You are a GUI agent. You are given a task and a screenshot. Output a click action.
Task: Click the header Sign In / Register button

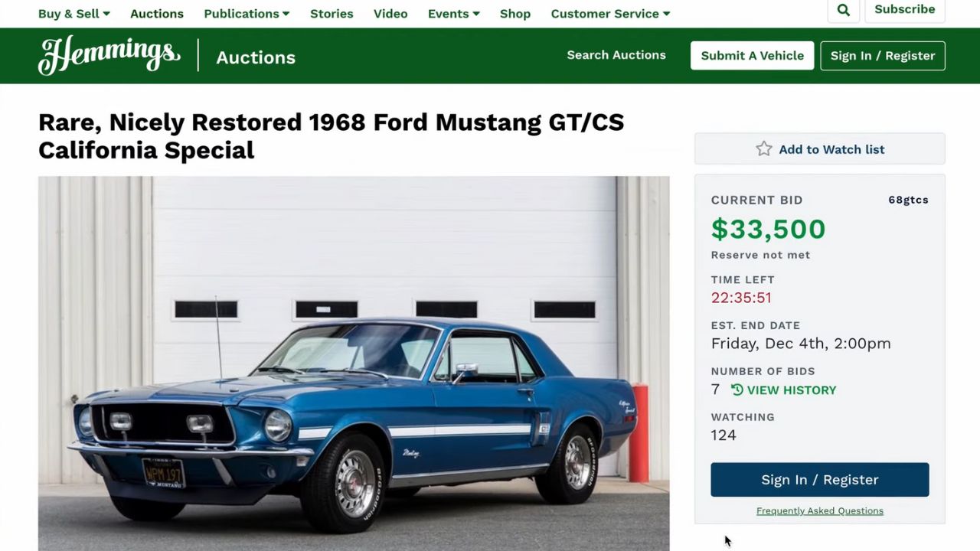[x=883, y=56]
